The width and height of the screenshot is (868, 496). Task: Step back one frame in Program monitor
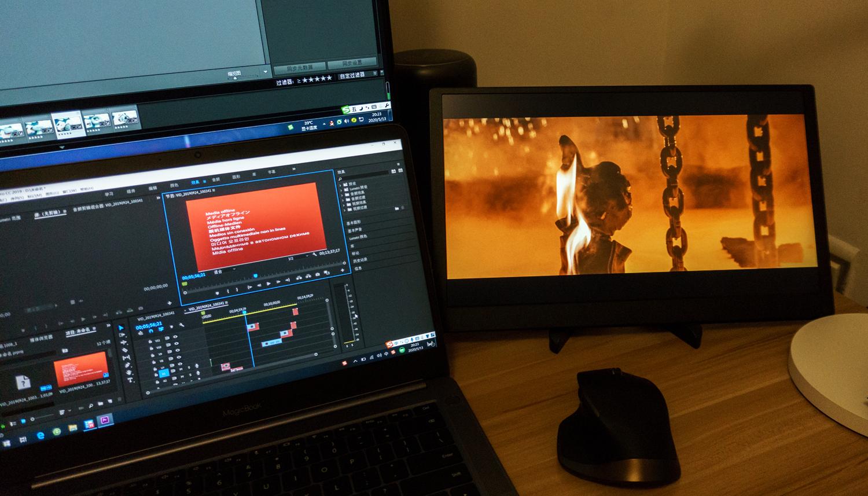[259, 285]
